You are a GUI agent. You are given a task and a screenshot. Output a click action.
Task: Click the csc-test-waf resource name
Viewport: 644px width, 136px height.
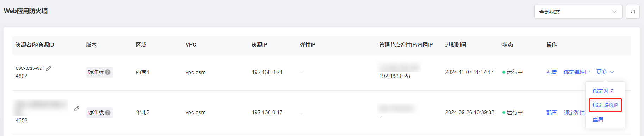pyautogui.click(x=30, y=68)
